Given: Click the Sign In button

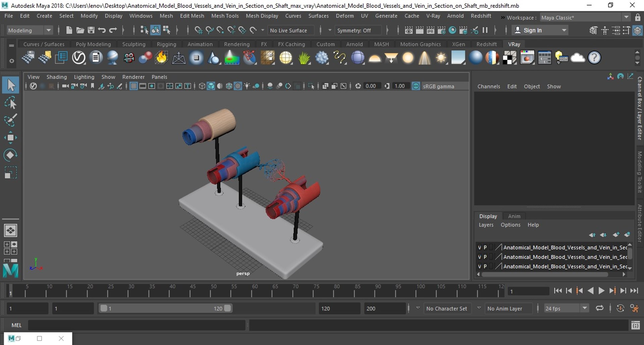Looking at the screenshot, I should [x=532, y=30].
